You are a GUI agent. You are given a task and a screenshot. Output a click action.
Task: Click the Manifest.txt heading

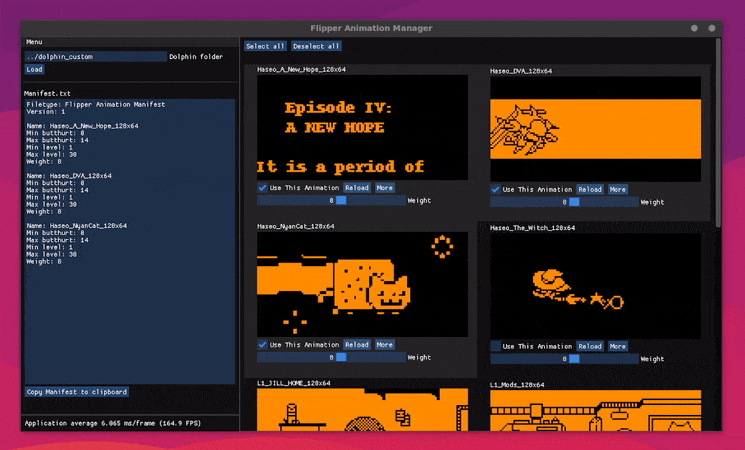[48, 94]
